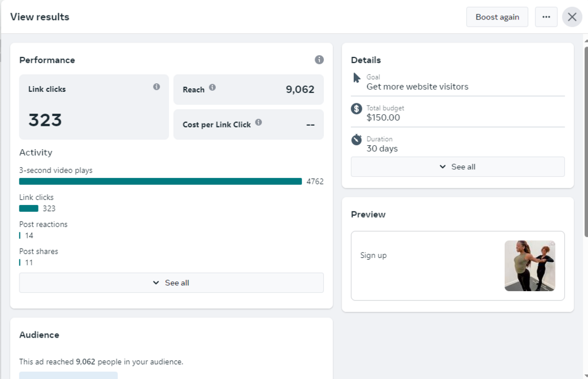
Task: Click the Boost again button
Action: pos(497,17)
